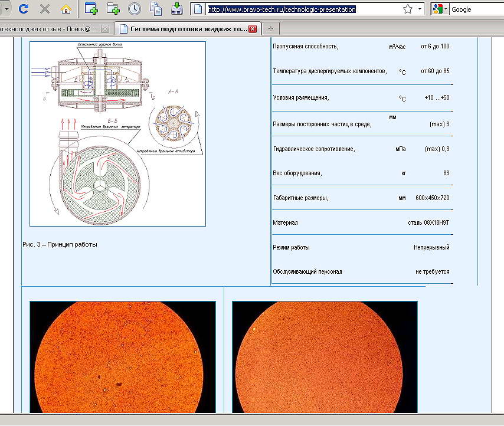Reload the page with the blue refresh arrow
Image resolution: width=504 pixels, height=426 pixels.
(x=24, y=9)
